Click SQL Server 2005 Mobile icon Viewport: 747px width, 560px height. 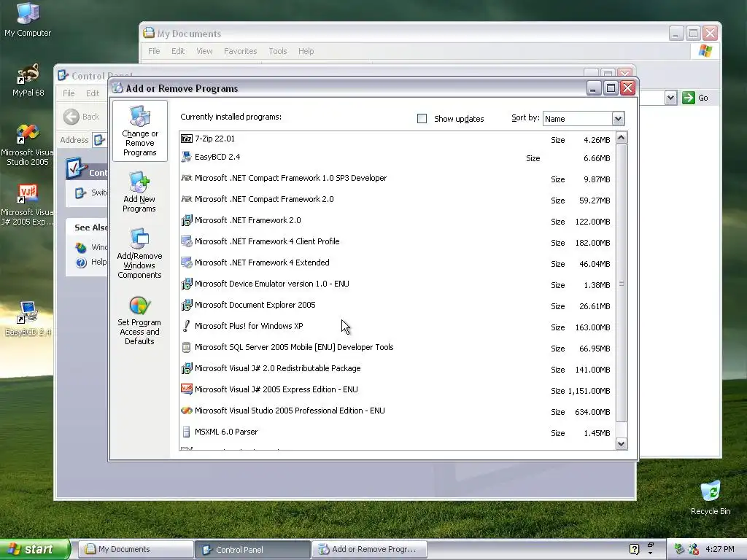[x=187, y=347]
